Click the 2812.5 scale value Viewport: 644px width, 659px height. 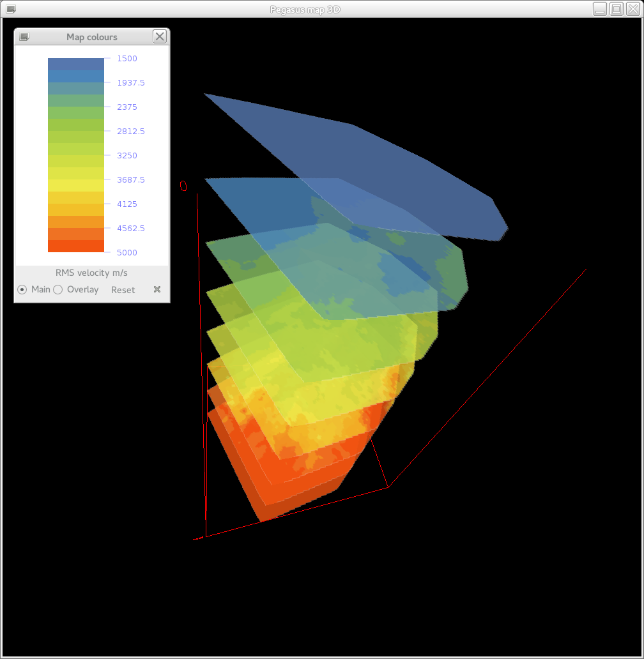[131, 131]
